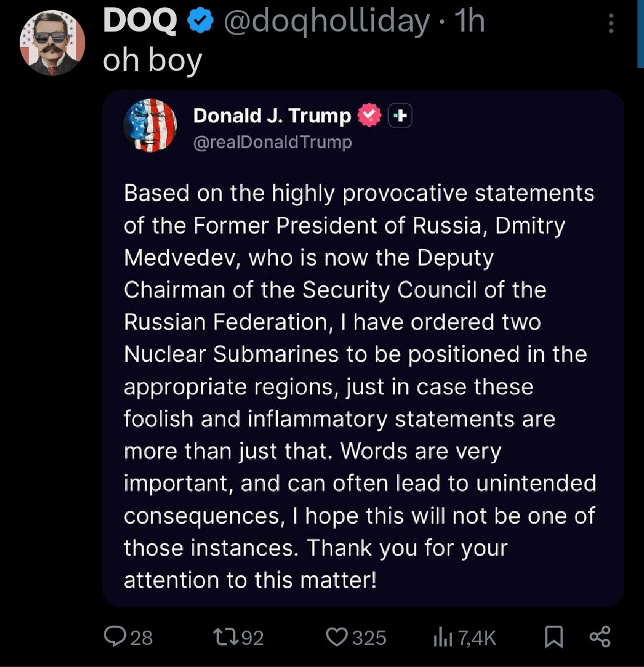The image size is (644, 667).
Task: Open Trump's flag-face avatar in the quoted post
Action: click(x=150, y=126)
